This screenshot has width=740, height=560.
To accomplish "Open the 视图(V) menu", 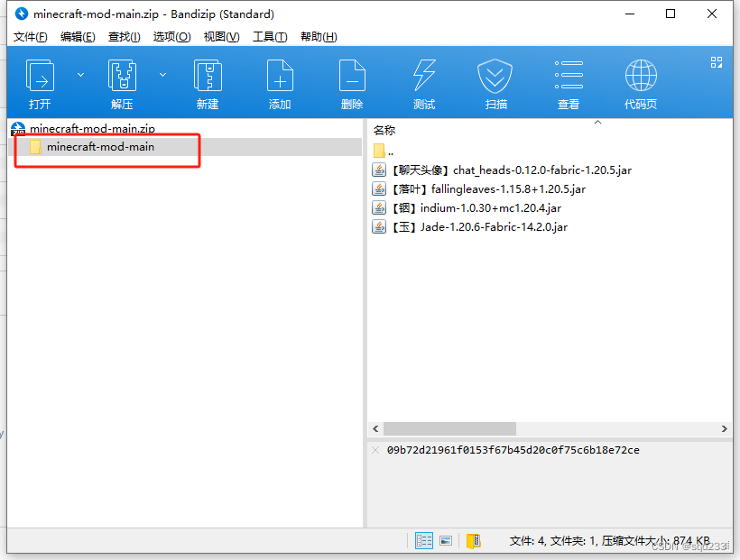I will tap(222, 37).
